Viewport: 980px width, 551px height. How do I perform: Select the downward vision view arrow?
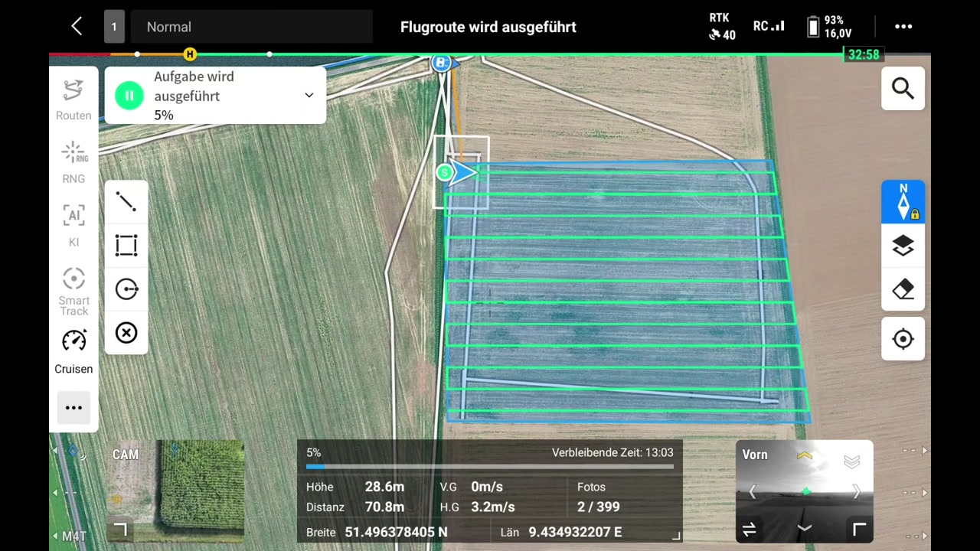tap(804, 529)
